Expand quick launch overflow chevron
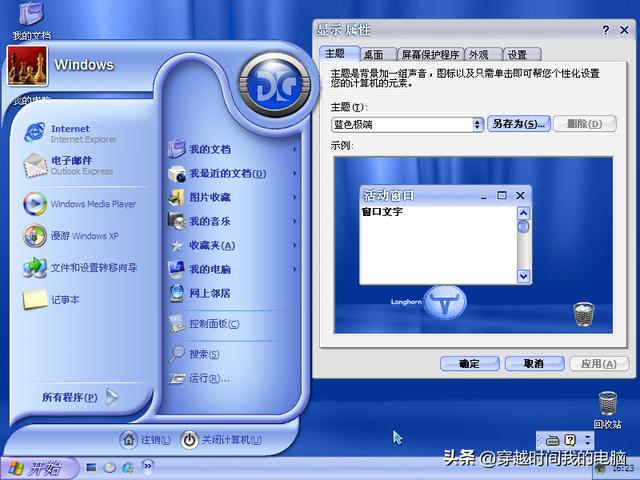 [148, 466]
